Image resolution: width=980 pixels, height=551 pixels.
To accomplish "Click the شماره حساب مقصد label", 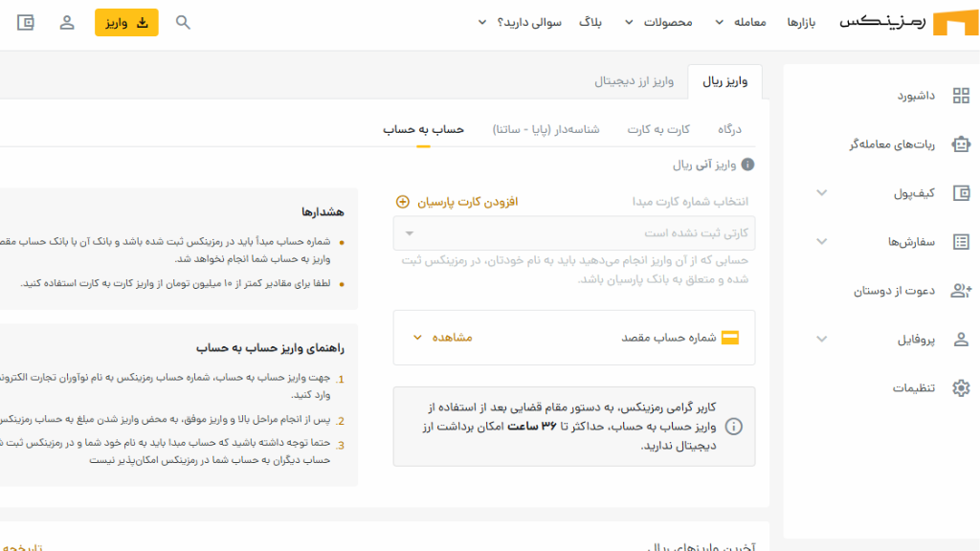I will tap(669, 338).
